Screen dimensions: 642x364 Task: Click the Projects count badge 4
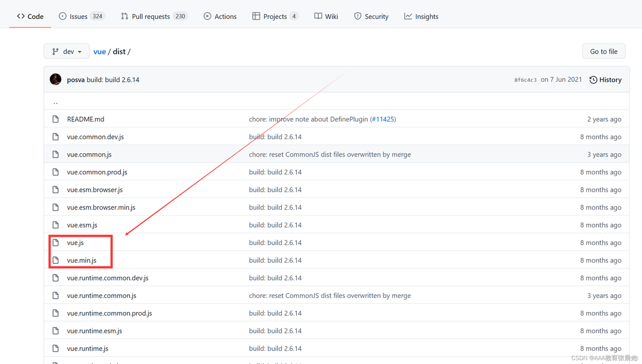coord(294,16)
